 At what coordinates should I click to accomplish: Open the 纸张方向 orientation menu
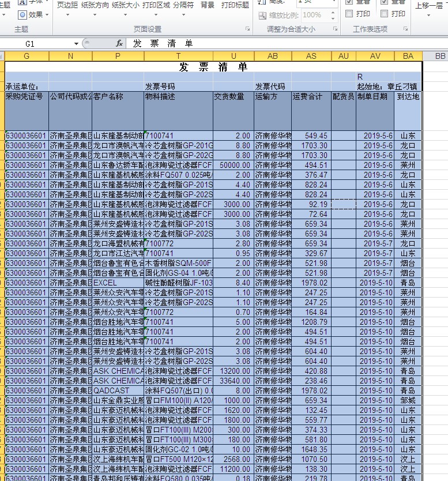[x=95, y=8]
